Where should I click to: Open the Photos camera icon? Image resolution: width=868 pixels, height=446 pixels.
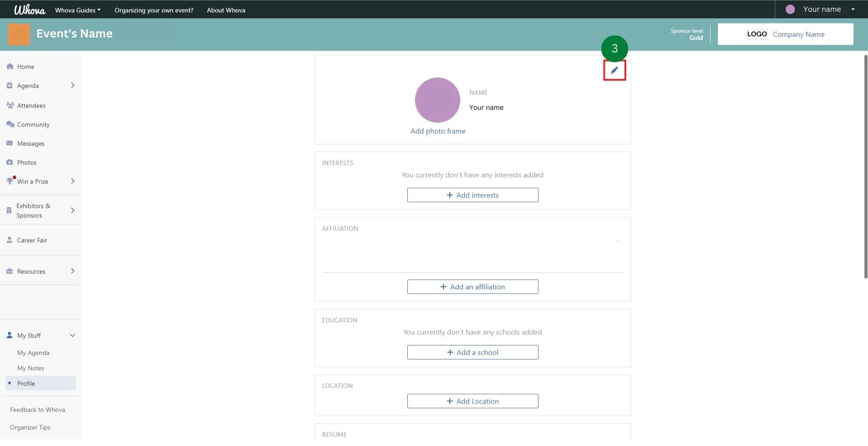10,162
